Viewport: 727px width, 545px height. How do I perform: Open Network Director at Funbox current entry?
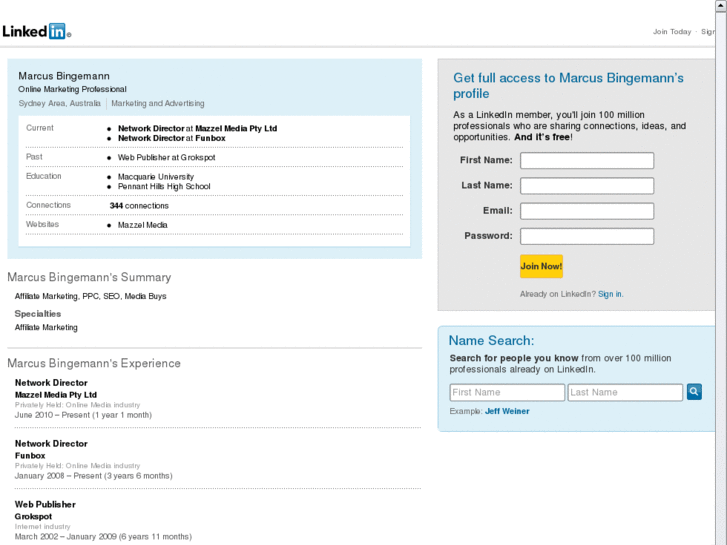pyautogui.click(x=172, y=138)
